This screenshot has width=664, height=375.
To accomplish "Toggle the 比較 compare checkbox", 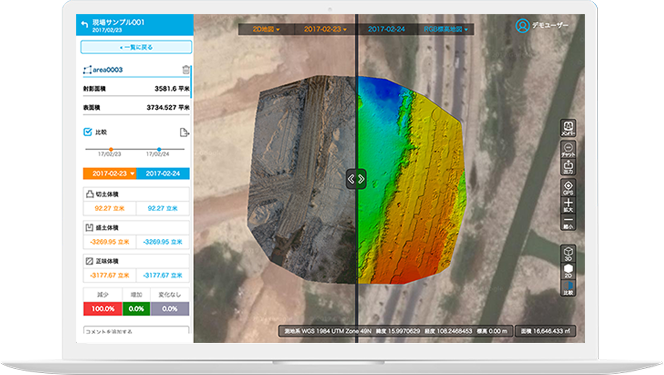I will coord(88,132).
